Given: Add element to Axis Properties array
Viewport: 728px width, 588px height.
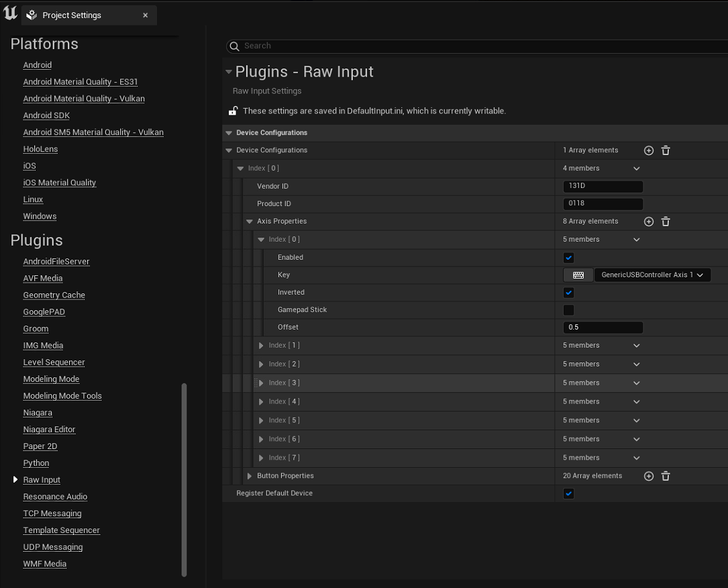Looking at the screenshot, I should click(648, 222).
